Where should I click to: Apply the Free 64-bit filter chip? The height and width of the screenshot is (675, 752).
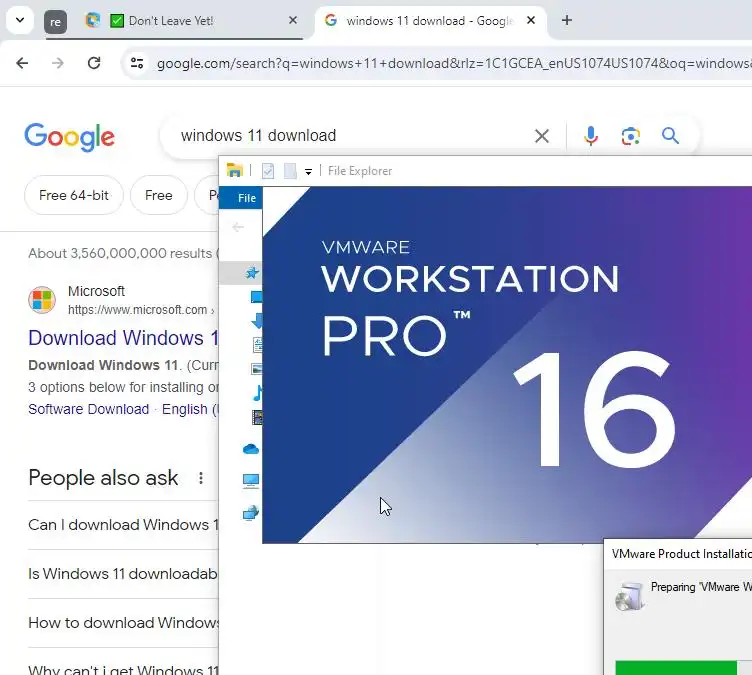pyautogui.click(x=74, y=195)
